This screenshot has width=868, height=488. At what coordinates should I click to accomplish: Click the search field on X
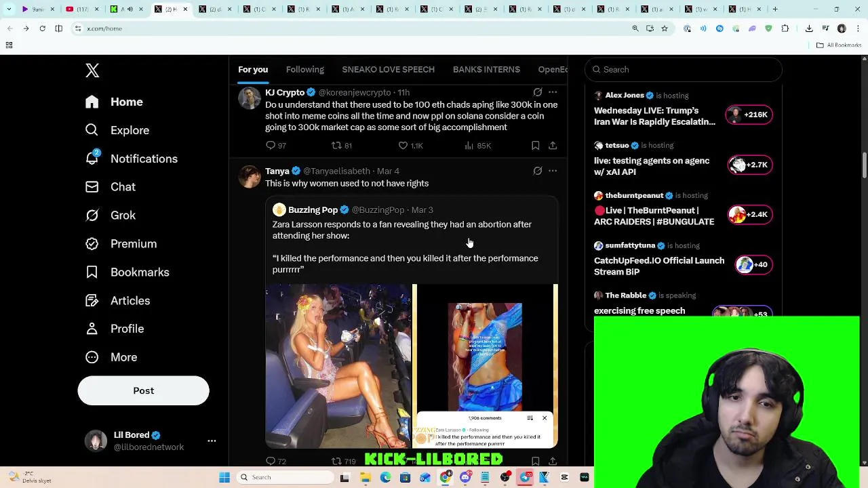coord(684,69)
